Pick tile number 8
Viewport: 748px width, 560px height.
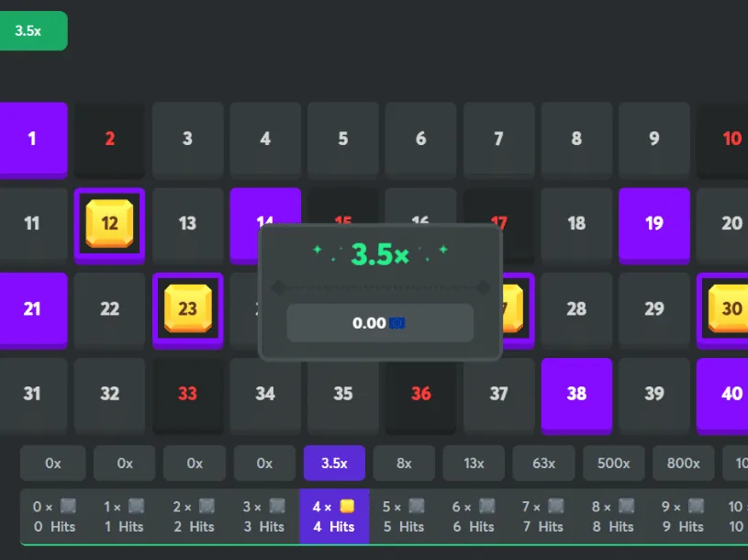[576, 140]
